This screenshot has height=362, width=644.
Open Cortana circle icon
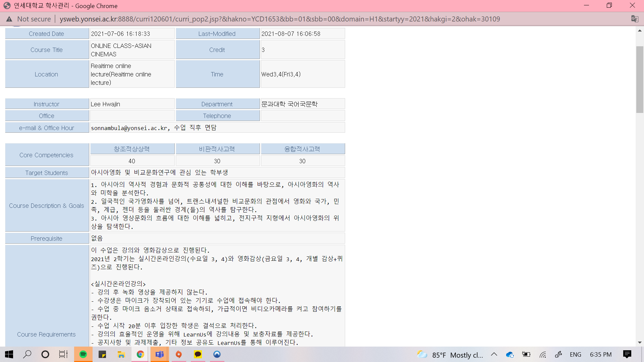(45, 354)
